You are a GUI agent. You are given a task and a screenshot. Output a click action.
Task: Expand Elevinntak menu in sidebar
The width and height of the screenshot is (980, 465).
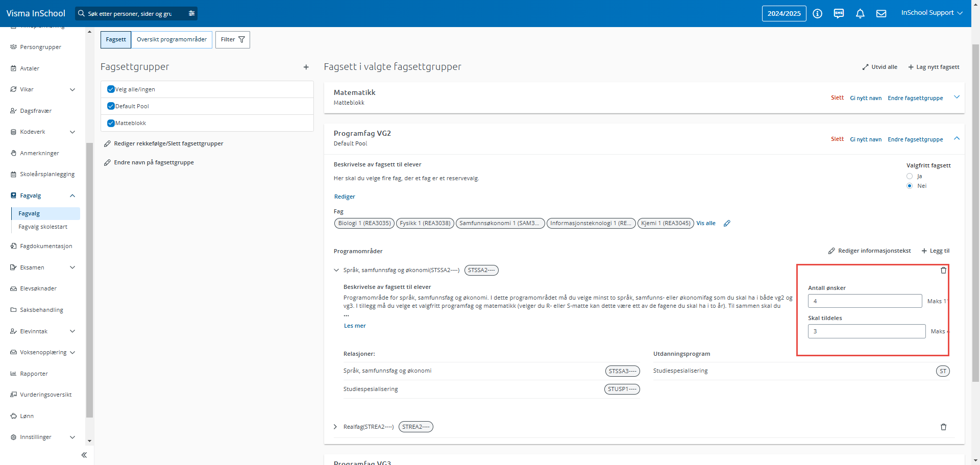click(72, 331)
